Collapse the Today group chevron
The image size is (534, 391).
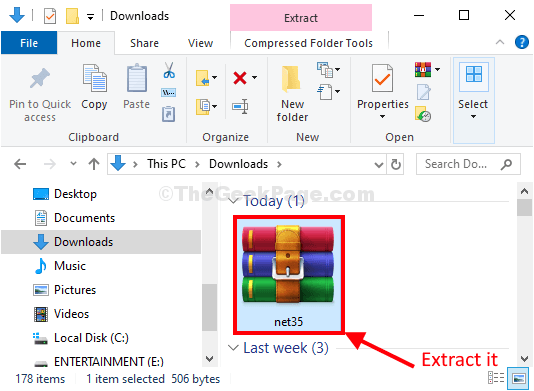233,200
